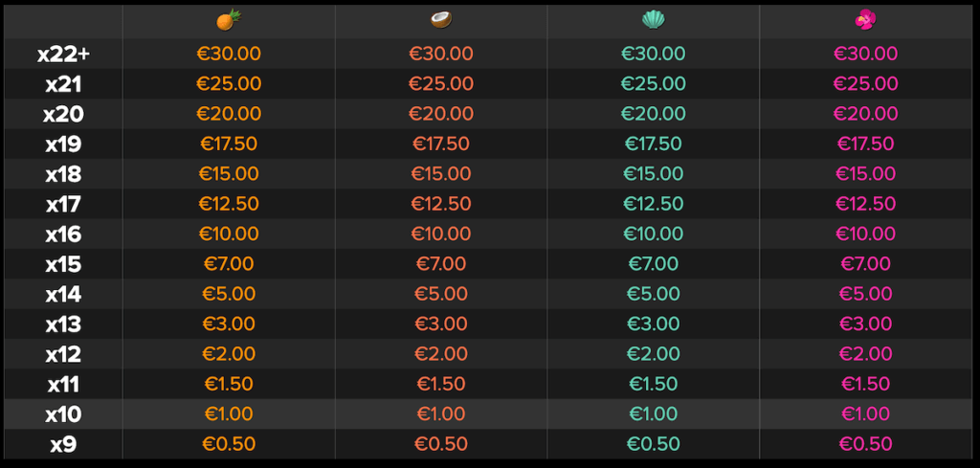The height and width of the screenshot is (468, 980).
Task: Click the seashell €20.00 payout
Action: 654,114
